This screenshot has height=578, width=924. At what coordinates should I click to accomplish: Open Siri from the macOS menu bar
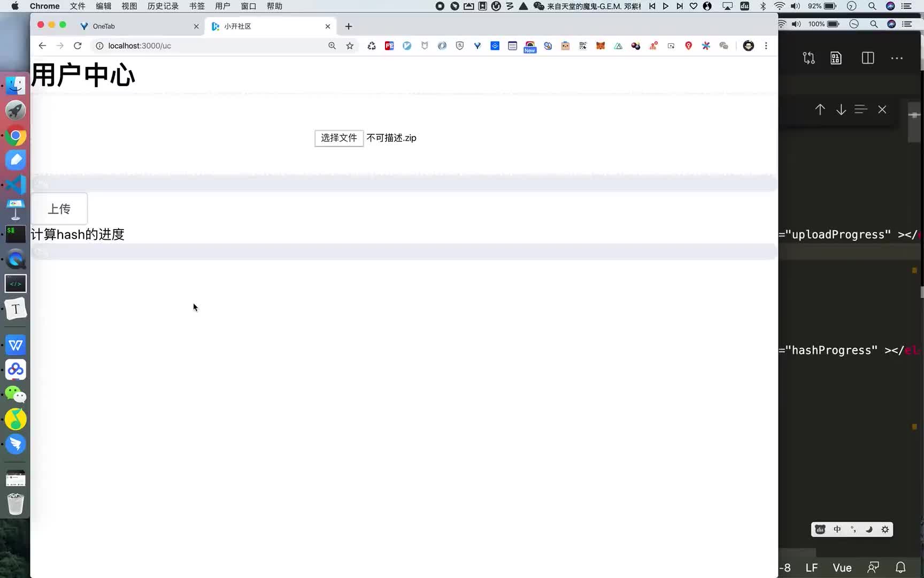pos(890,6)
